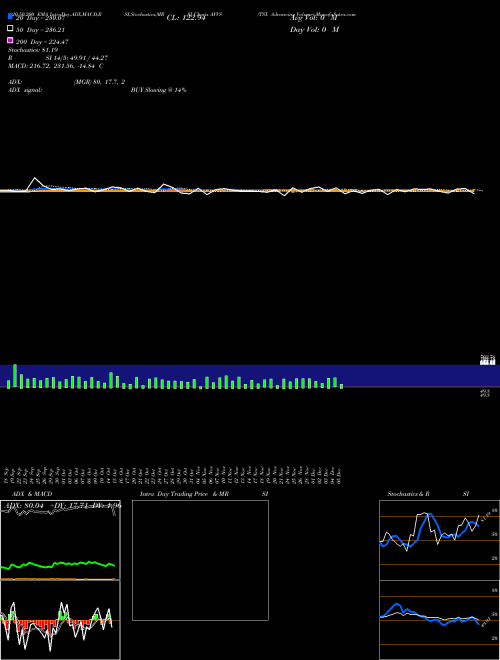Click the MACD histogram panel with red bars
The height and width of the screenshot is (660, 500).
60,620
